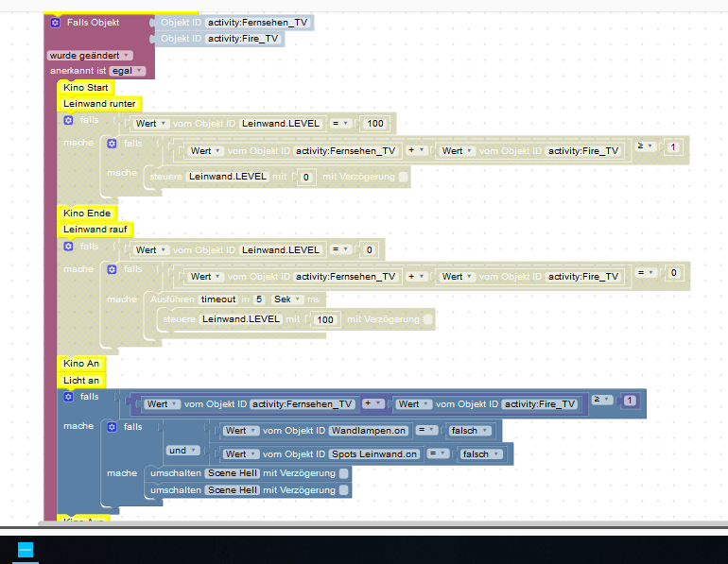Click the 'Kino Start' comment block

click(85, 88)
